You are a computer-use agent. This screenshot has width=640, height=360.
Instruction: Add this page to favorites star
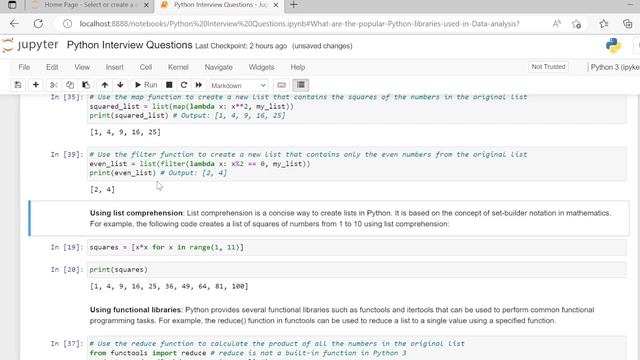[576, 24]
